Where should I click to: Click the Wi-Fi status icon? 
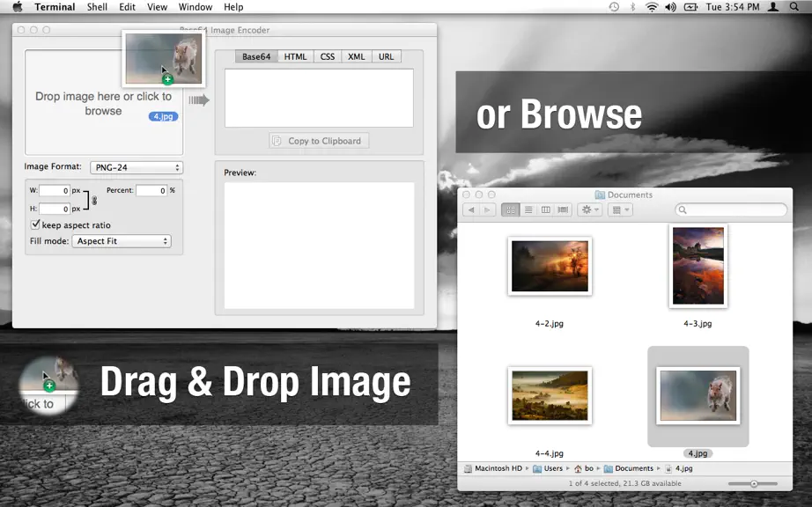click(652, 7)
